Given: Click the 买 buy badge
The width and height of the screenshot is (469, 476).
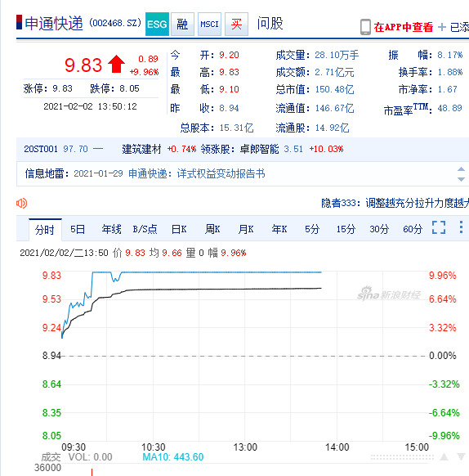Looking at the screenshot, I should [x=236, y=25].
